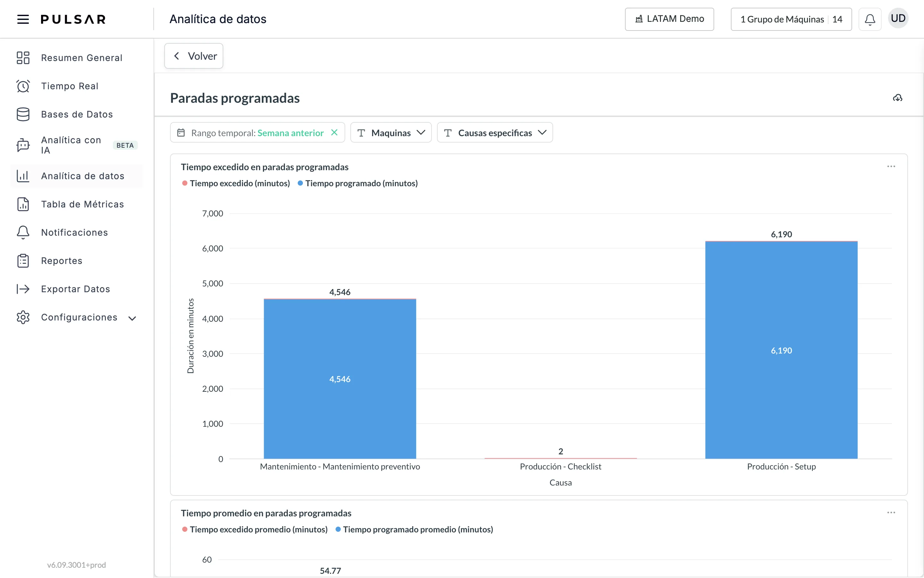
Task: Click the Producción - Setup blue bar
Action: 781,350
